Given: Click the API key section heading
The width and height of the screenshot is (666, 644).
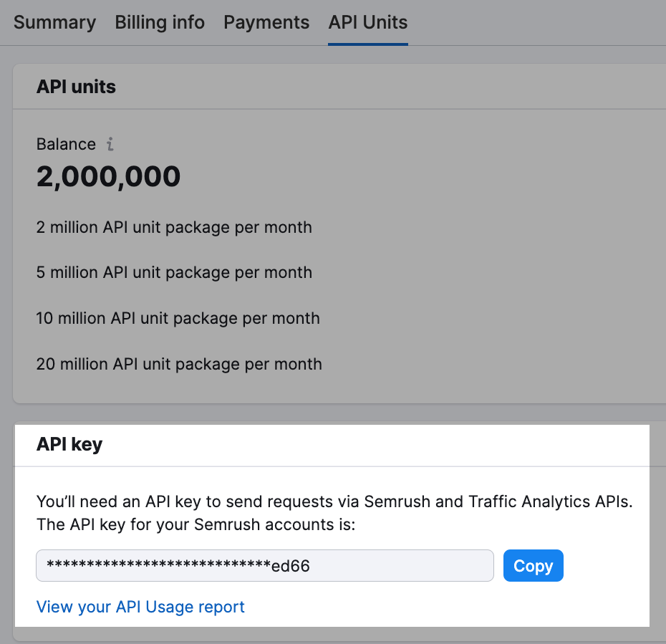Looking at the screenshot, I should click(x=69, y=444).
